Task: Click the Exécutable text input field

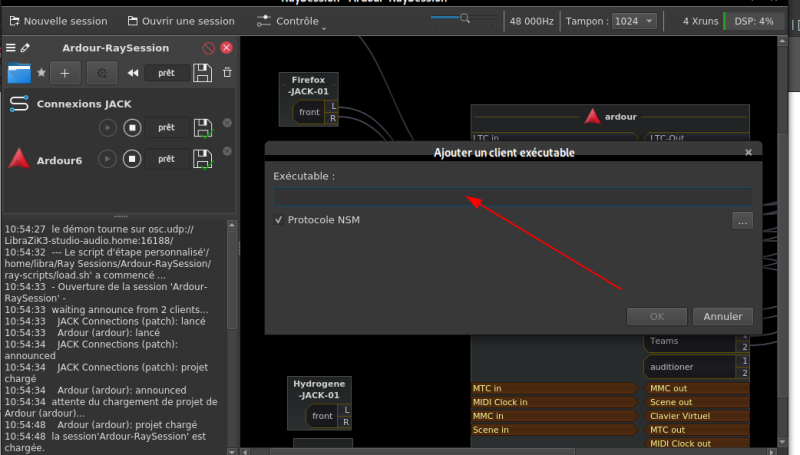Action: click(513, 196)
